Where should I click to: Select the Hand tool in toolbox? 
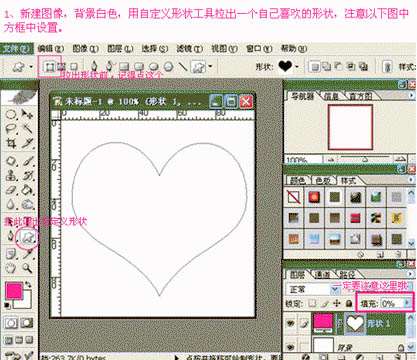tap(11, 268)
